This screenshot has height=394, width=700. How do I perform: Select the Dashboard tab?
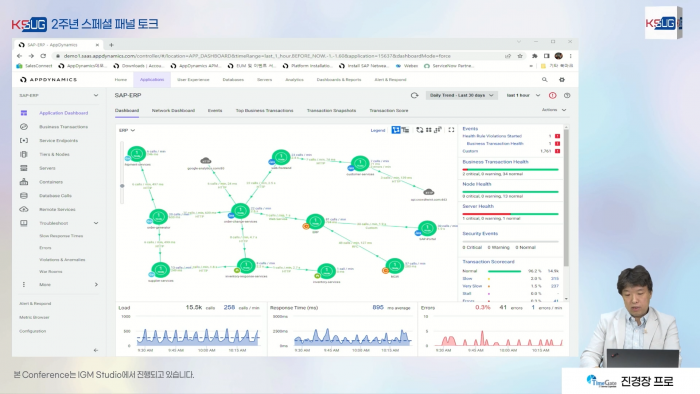tap(127, 111)
